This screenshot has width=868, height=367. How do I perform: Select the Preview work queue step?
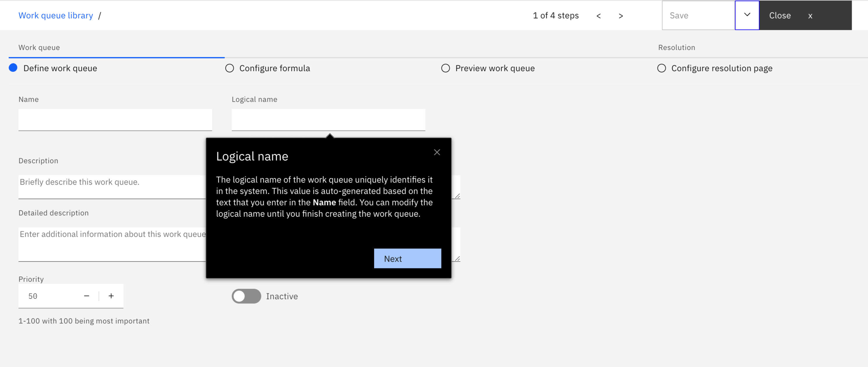click(x=494, y=68)
